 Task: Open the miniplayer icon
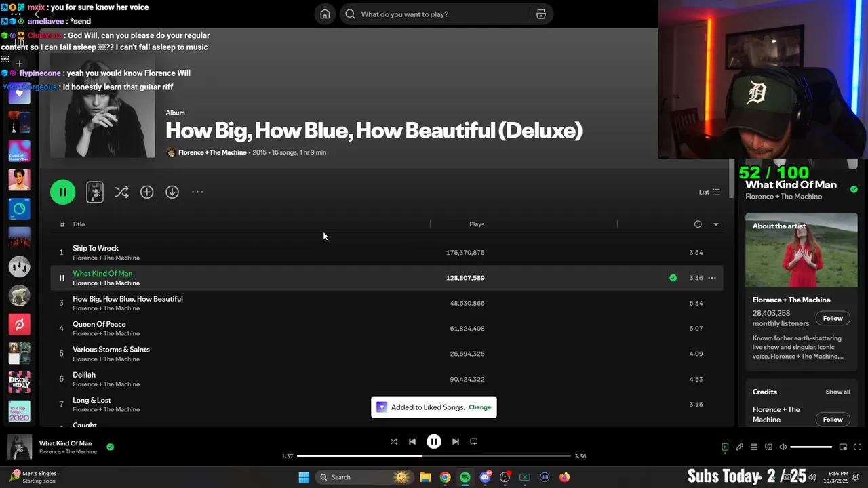pos(843,447)
